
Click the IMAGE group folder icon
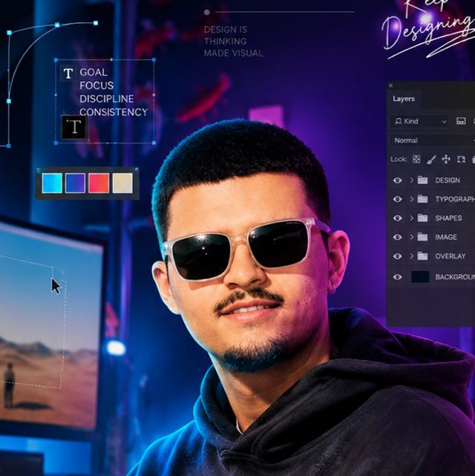(x=422, y=237)
